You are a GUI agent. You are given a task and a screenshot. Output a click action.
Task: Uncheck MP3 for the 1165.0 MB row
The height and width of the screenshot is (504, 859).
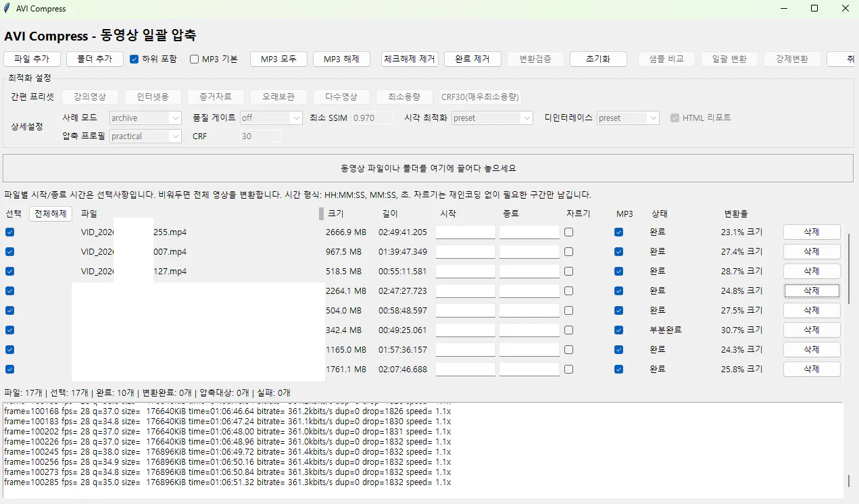[x=618, y=350]
